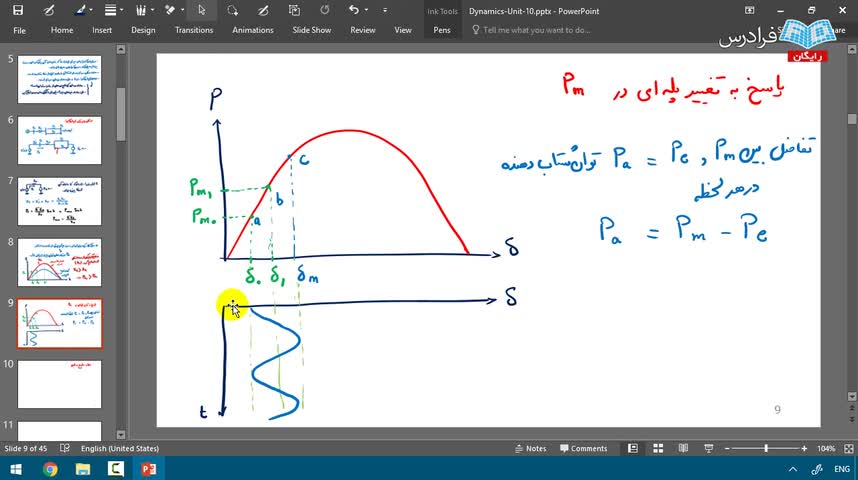Select slide 6 thumbnail
Screen dimensions: 858x480
tap(59, 140)
